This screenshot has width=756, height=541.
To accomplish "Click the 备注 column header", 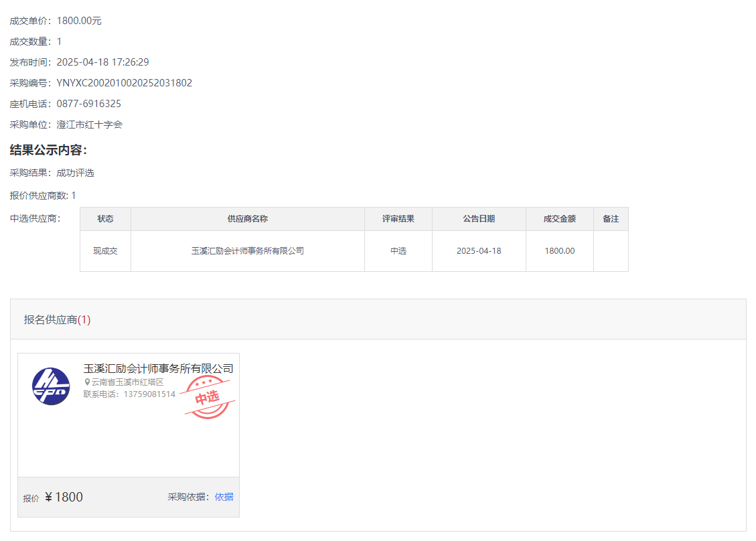I will coord(611,219).
